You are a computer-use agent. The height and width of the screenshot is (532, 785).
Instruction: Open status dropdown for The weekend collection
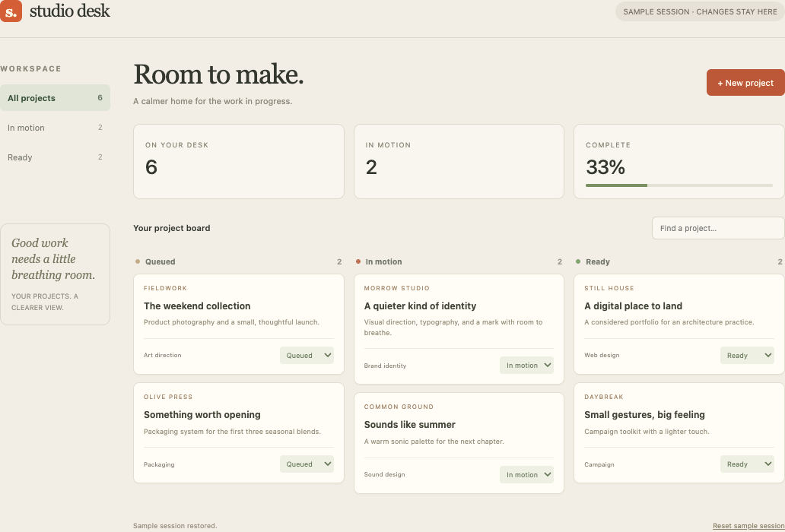pyautogui.click(x=307, y=356)
